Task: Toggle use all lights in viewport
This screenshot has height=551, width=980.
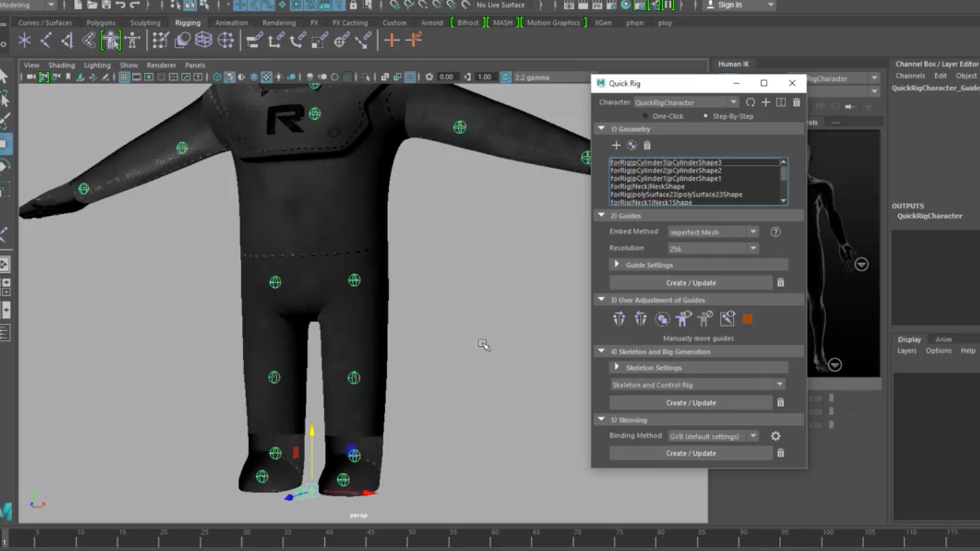Action: point(279,77)
